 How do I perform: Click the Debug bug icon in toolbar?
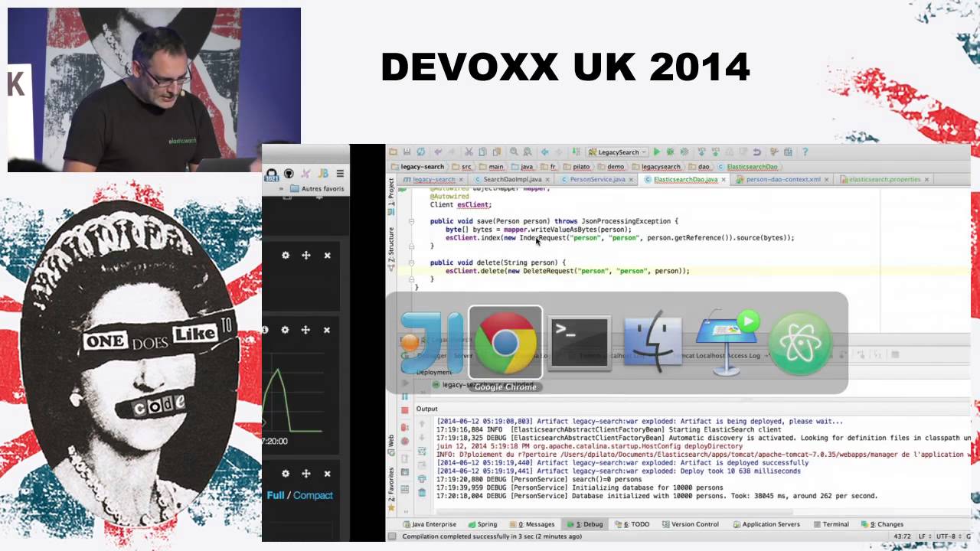pyautogui.click(x=670, y=152)
